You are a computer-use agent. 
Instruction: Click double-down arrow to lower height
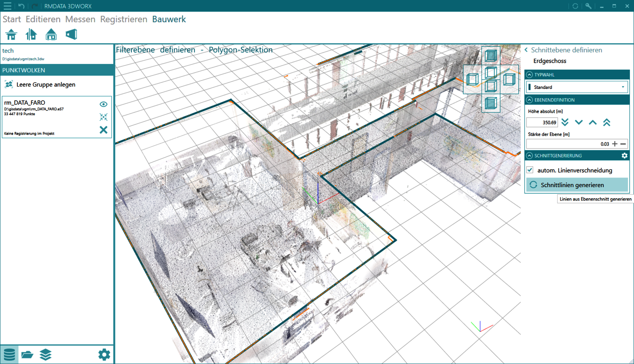(x=565, y=123)
